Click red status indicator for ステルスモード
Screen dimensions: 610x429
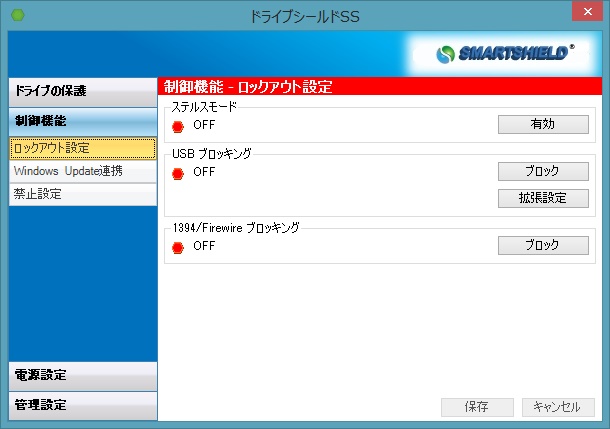(x=179, y=125)
